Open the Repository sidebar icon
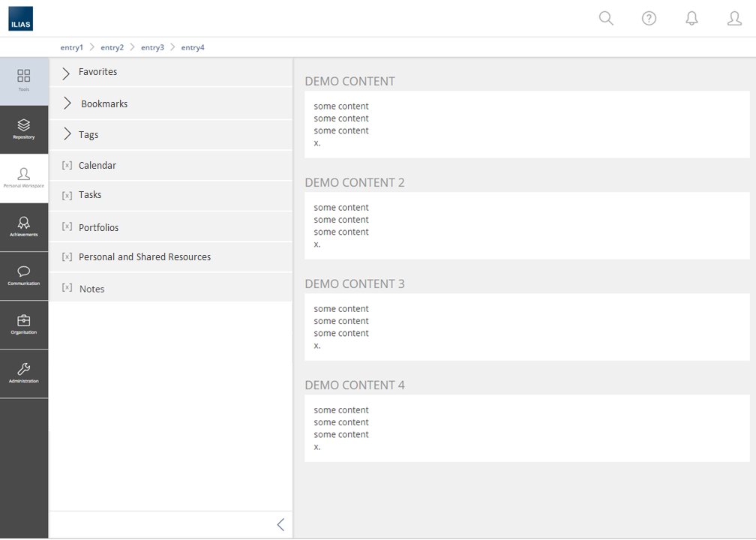The height and width of the screenshot is (540, 756). (24, 129)
